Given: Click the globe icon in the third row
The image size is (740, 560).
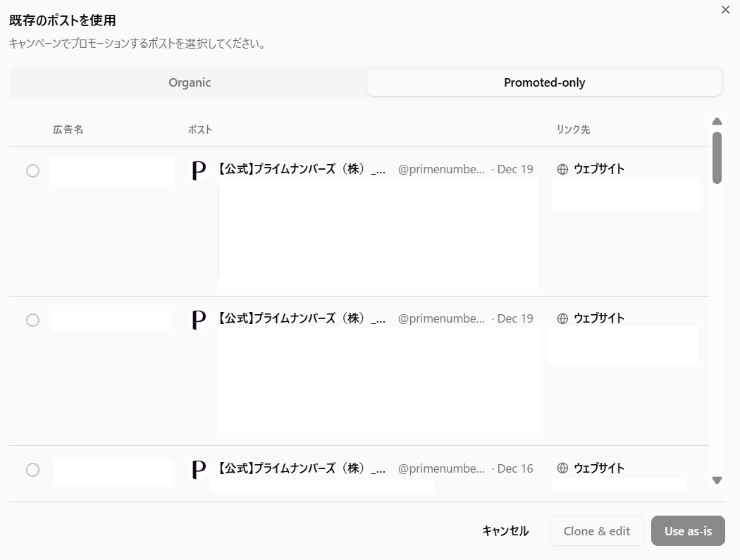Looking at the screenshot, I should click(562, 468).
